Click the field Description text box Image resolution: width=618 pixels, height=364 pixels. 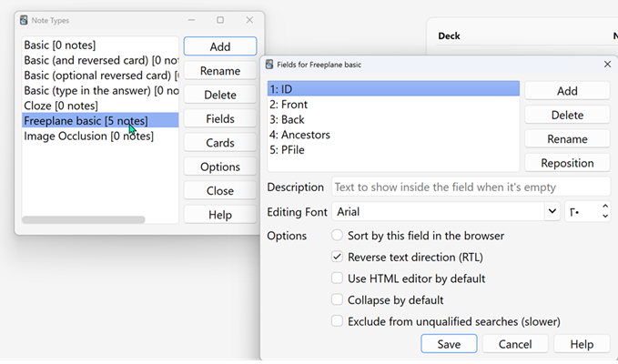tap(470, 187)
